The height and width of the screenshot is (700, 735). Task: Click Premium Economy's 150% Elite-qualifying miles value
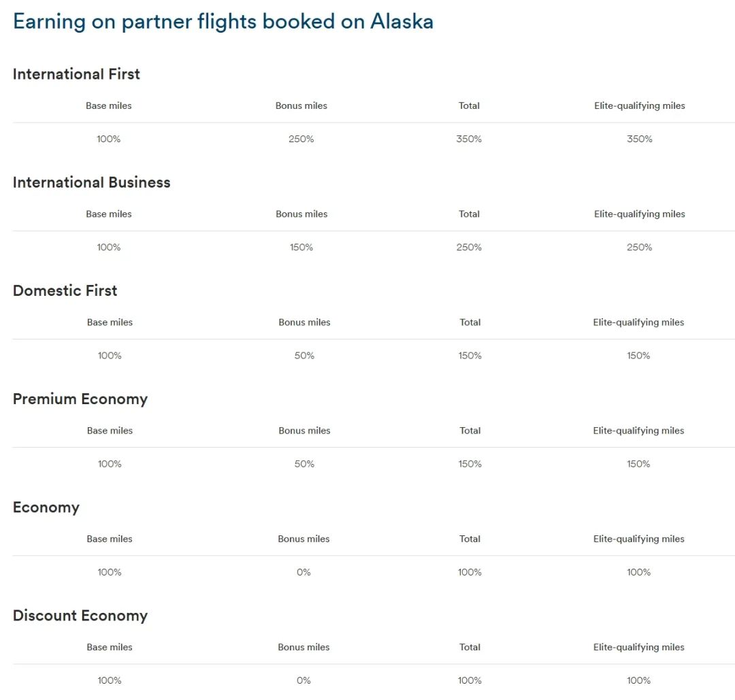click(x=638, y=464)
